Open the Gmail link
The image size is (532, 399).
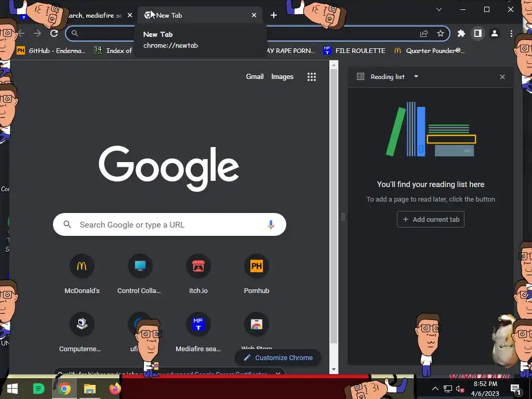tap(255, 77)
